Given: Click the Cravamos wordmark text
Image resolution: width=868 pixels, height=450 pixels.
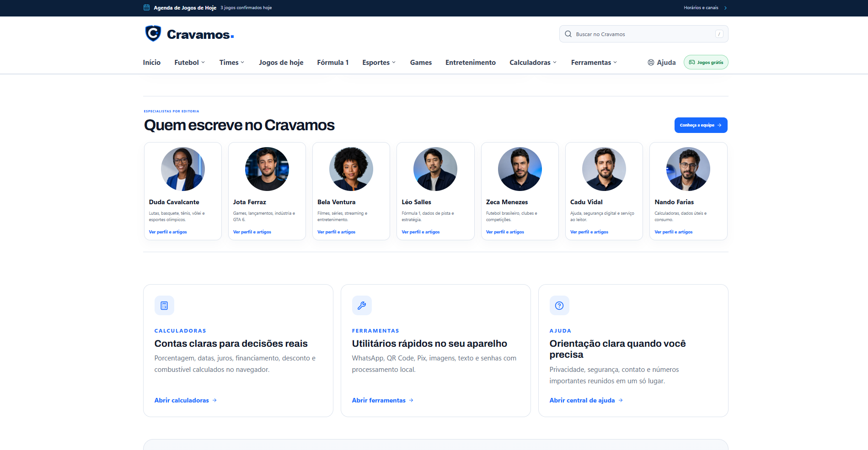Looking at the screenshot, I should tap(200, 35).
